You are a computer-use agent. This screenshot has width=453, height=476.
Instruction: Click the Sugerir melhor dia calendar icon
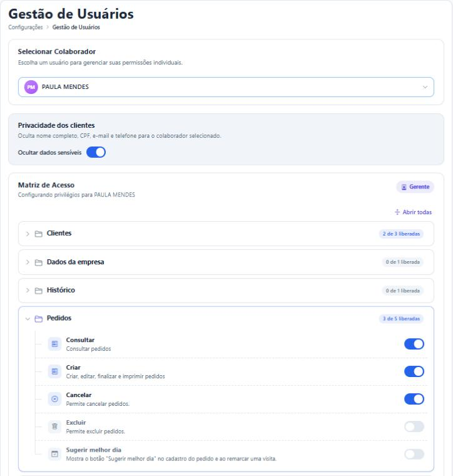tap(54, 454)
